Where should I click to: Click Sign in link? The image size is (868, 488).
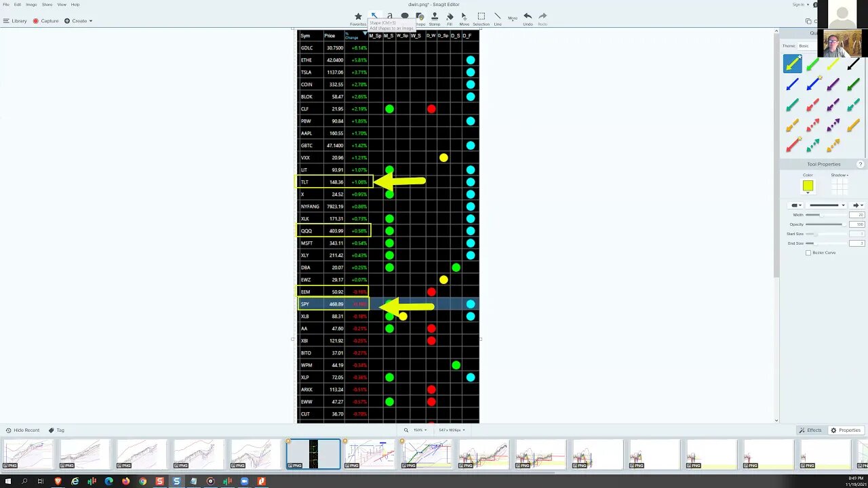800,5
